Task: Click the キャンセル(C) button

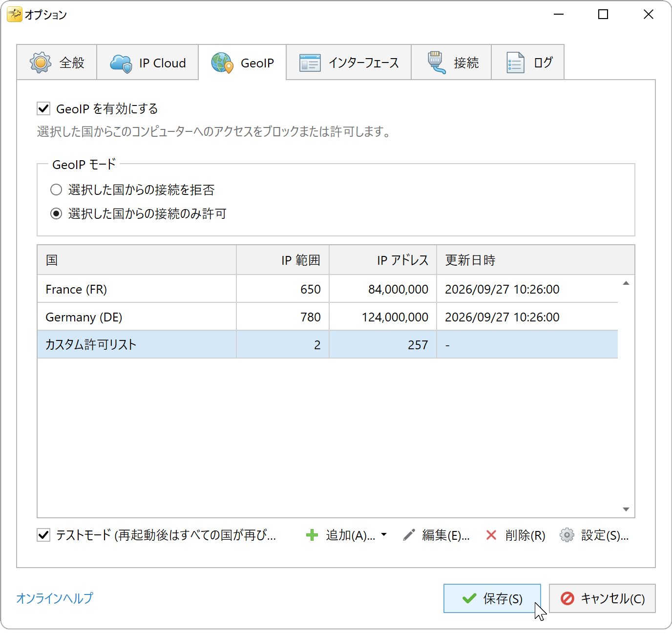Action: coord(602,598)
